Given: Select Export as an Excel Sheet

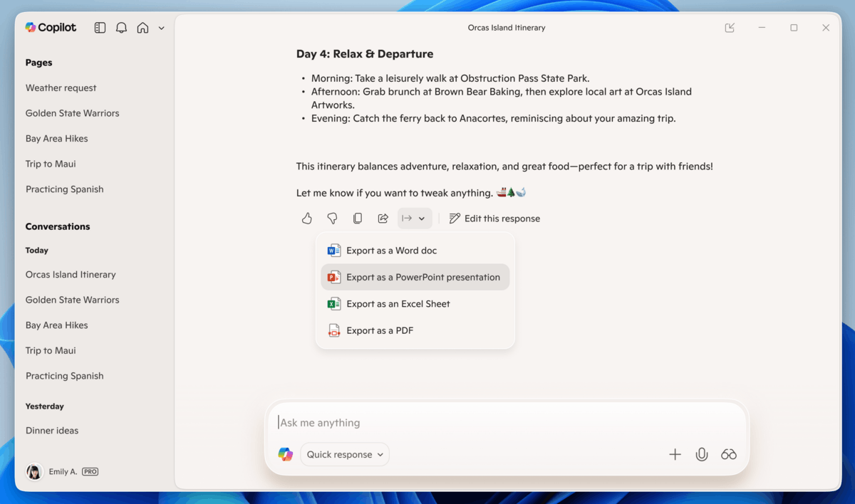Looking at the screenshot, I should click(x=398, y=304).
